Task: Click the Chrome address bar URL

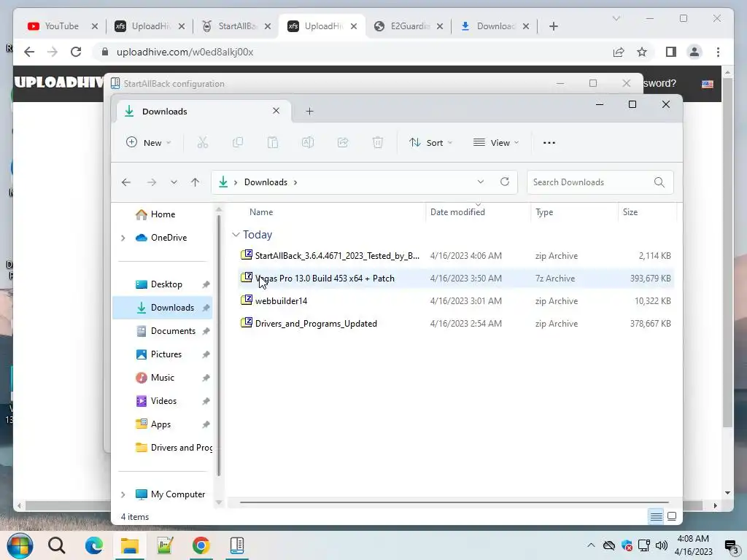Action: 185,52
